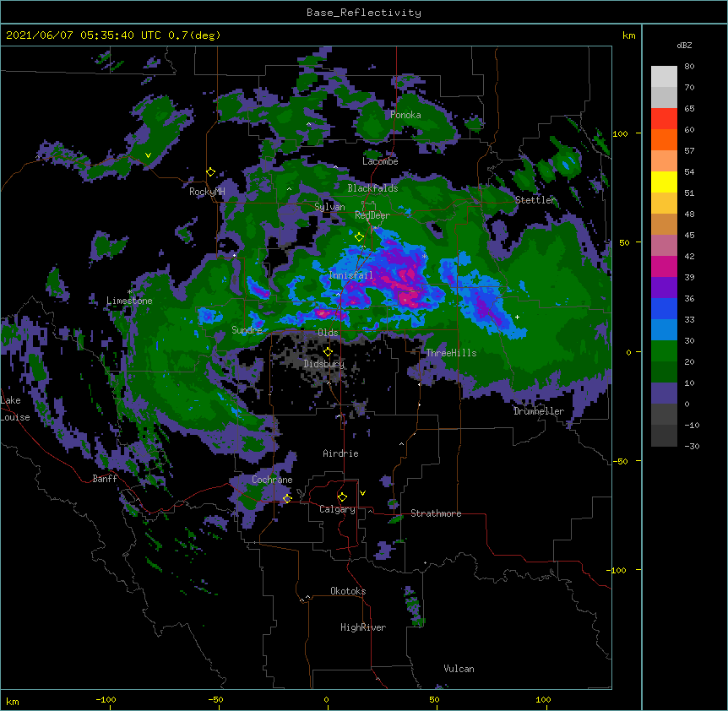Select the slate purple 10 dBZ legend swatch

[664, 393]
